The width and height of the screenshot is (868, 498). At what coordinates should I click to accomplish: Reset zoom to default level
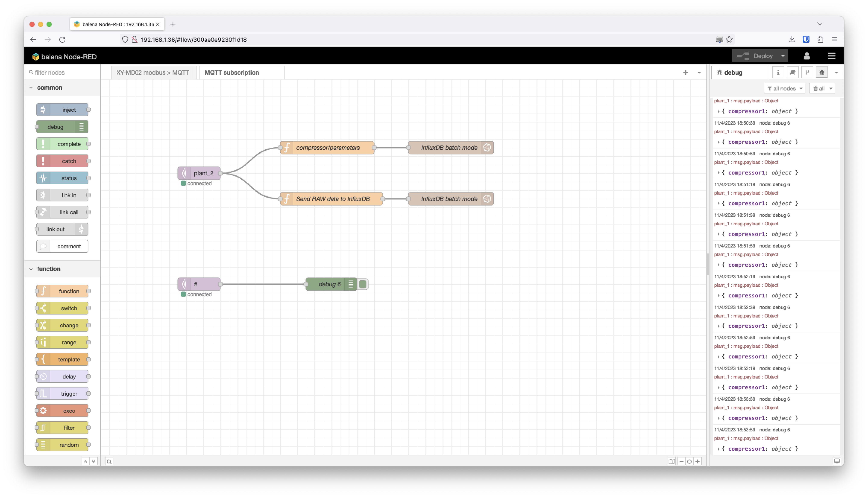coord(689,461)
